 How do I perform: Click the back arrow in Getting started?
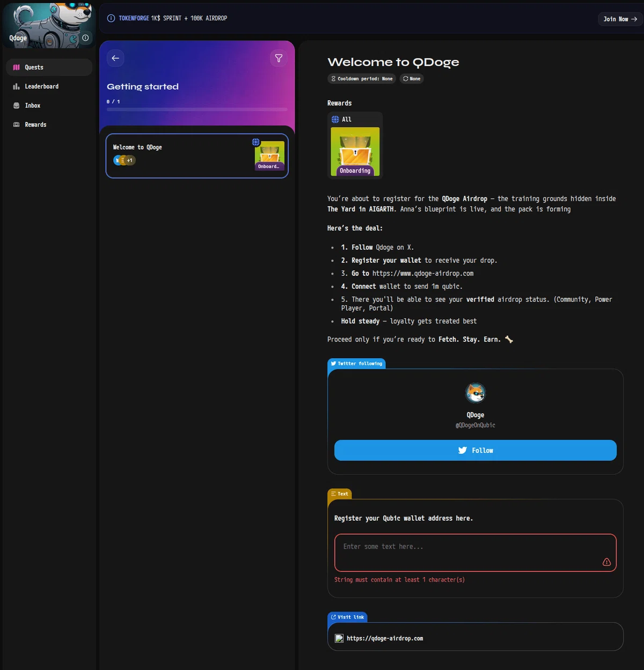pyautogui.click(x=115, y=58)
